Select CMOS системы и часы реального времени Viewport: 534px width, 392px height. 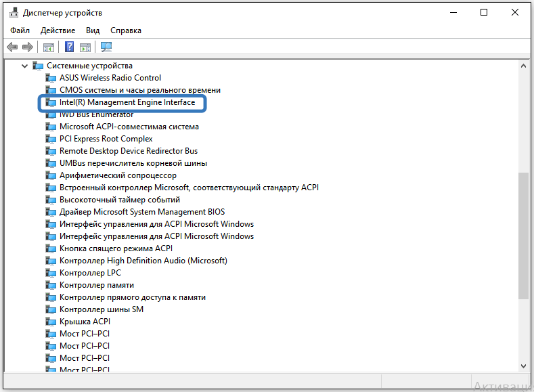(140, 90)
